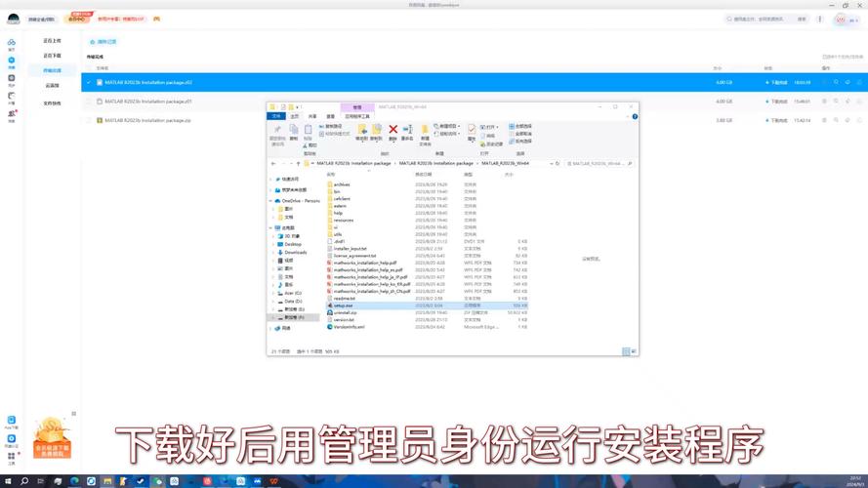Image resolution: width=868 pixels, height=488 pixels.
Task: Uncheck the Installation package.z02 row checkbox
Action: coord(89,82)
